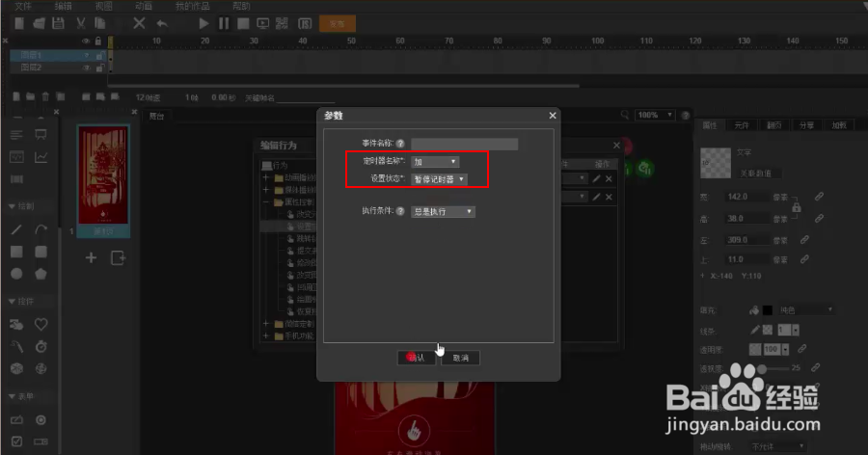Click the second opacity slider handle

762,368
